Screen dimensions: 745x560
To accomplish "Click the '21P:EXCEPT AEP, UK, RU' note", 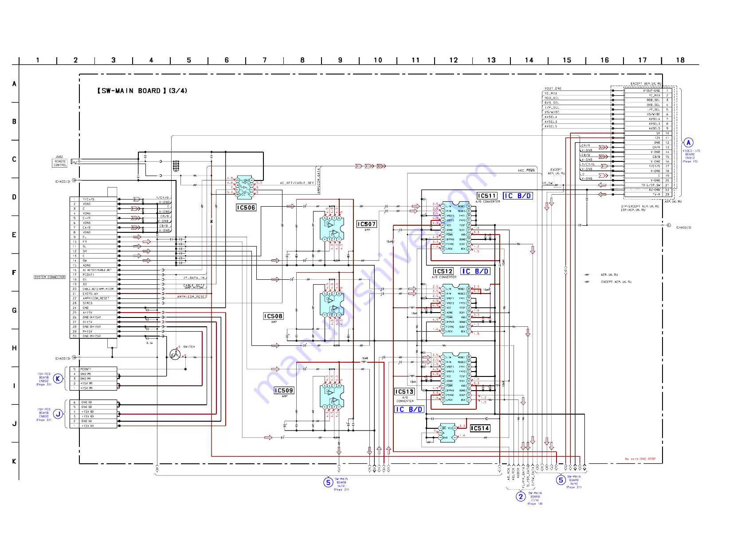I will 640,206.
